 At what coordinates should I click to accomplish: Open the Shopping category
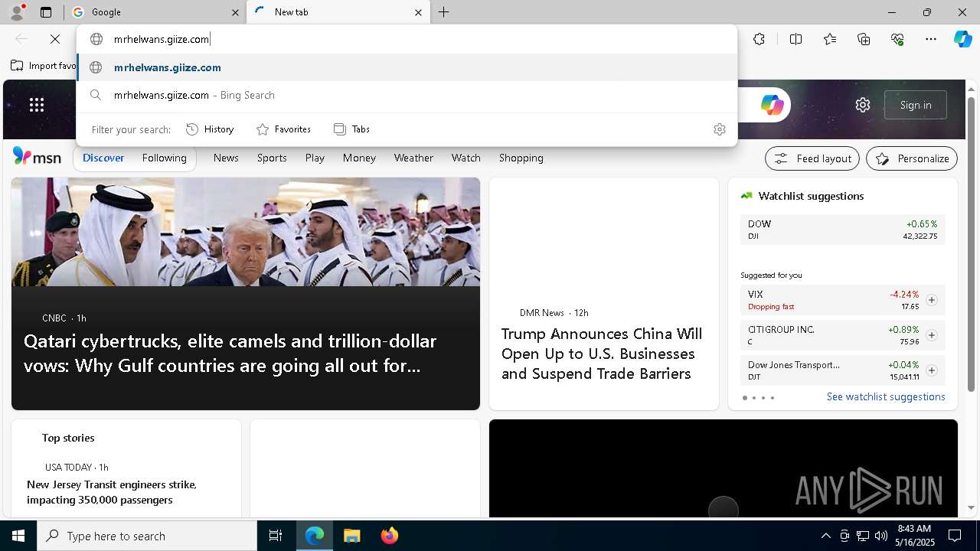pyautogui.click(x=521, y=158)
